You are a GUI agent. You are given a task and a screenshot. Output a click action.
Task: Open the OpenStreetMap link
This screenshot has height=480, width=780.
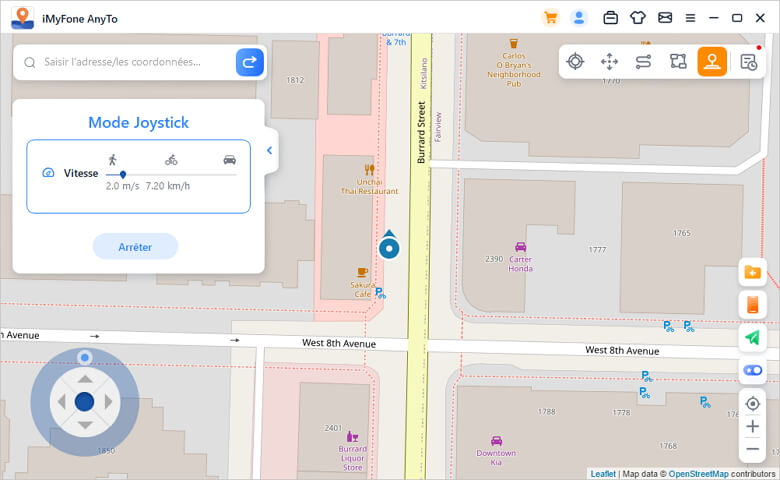(x=698, y=474)
